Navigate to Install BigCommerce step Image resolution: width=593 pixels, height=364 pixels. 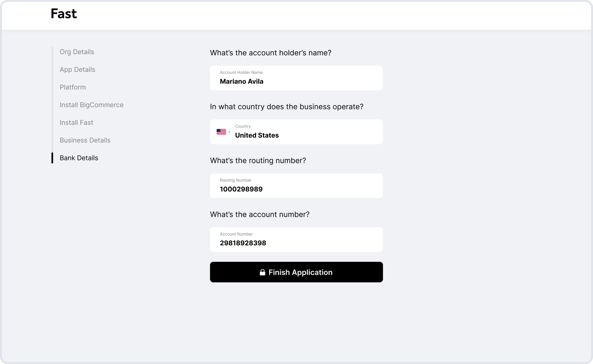92,105
